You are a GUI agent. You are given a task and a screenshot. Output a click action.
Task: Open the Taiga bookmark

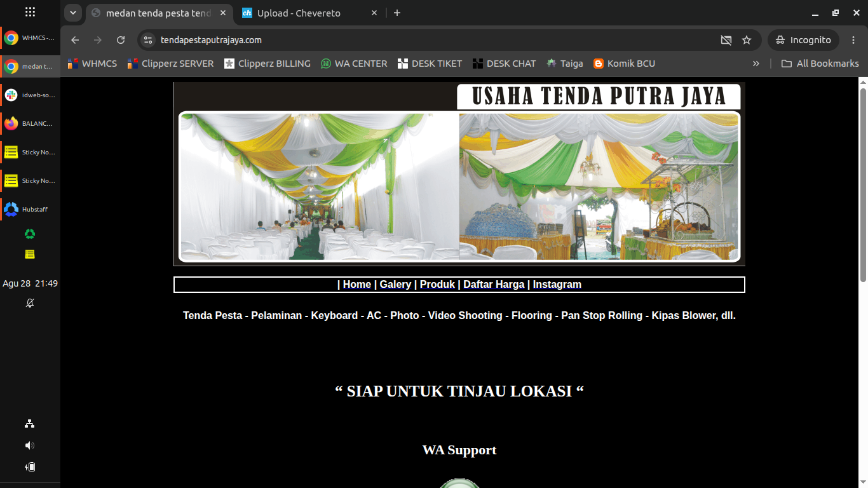[565, 64]
